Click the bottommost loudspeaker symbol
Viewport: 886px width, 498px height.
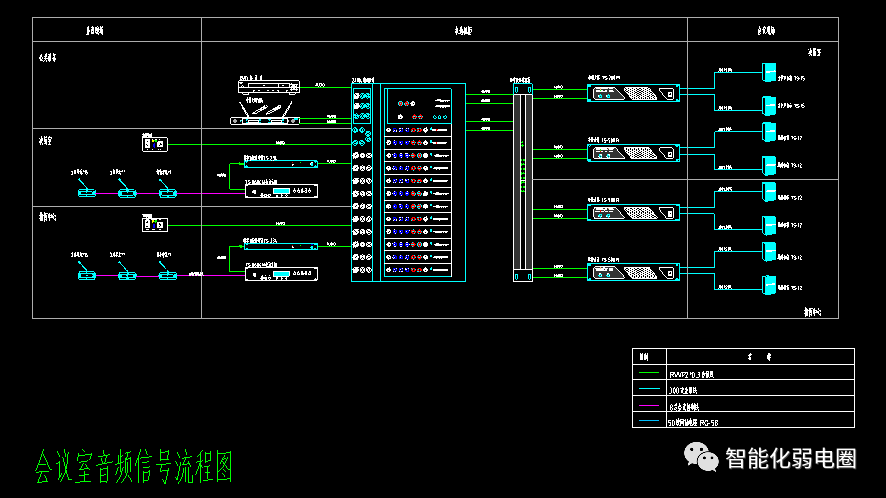click(x=768, y=285)
